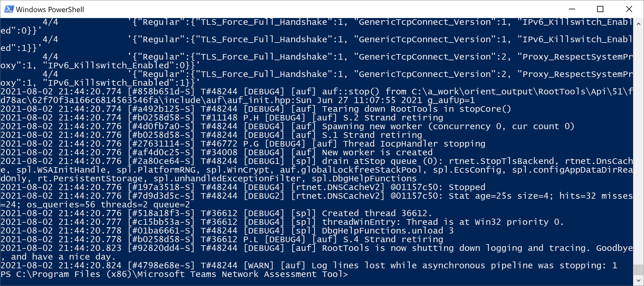Image resolution: width=644 pixels, height=286 pixels.
Task: Click the 'Created thread 36612' log line
Action: point(216,213)
